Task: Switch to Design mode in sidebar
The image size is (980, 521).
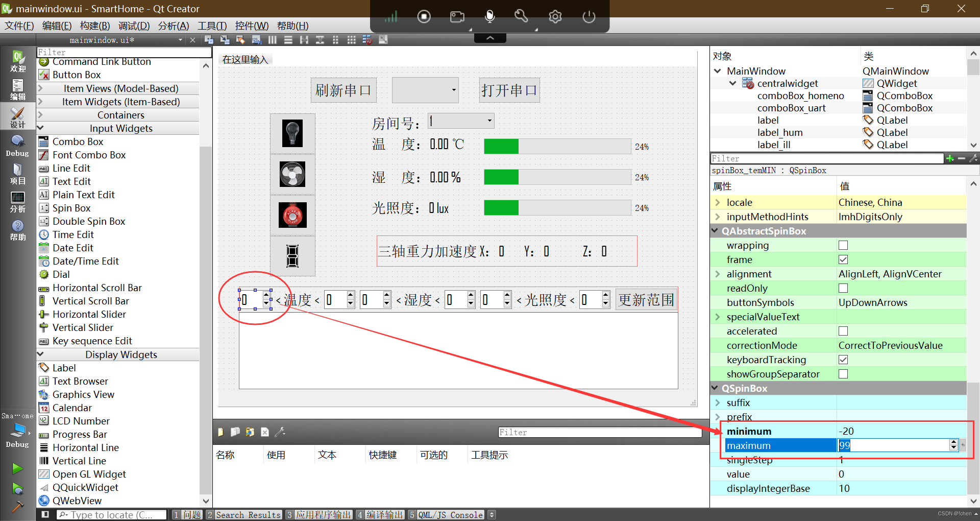Action: (18, 117)
